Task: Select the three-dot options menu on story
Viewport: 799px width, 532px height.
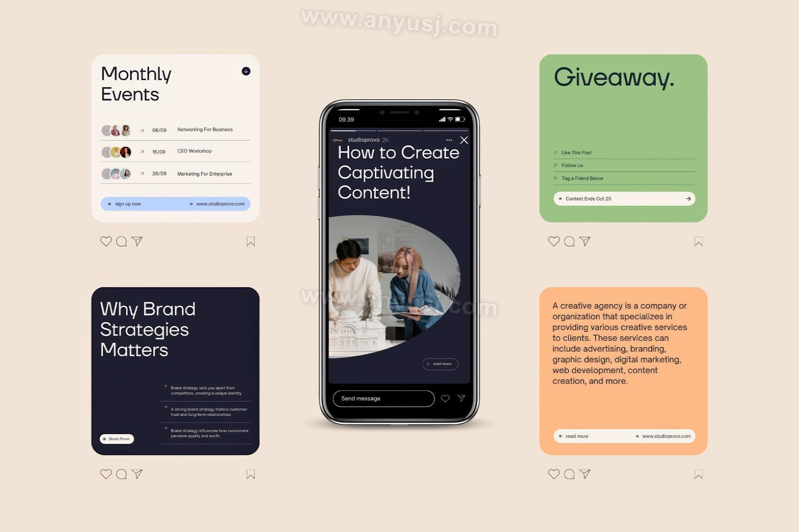Action: 449,140
